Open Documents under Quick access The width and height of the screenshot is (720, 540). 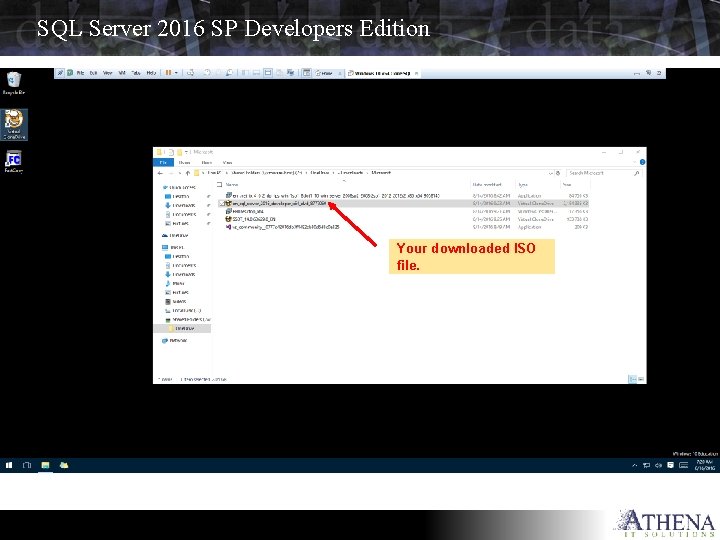pyautogui.click(x=181, y=214)
